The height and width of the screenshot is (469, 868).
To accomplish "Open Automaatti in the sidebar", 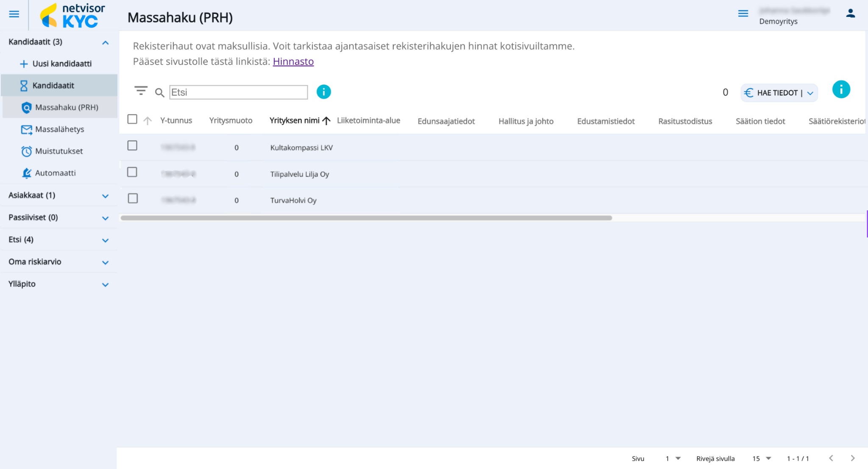I will coord(55,173).
